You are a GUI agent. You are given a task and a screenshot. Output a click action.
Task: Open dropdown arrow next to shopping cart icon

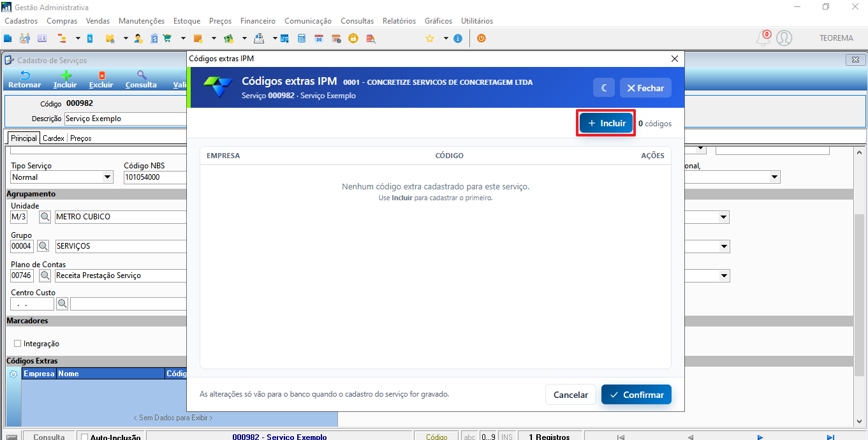[183, 38]
